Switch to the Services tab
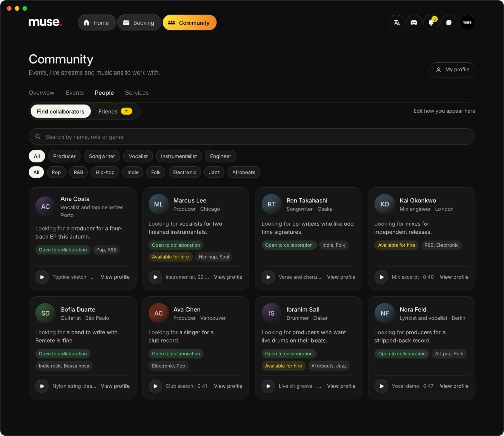 [137, 93]
